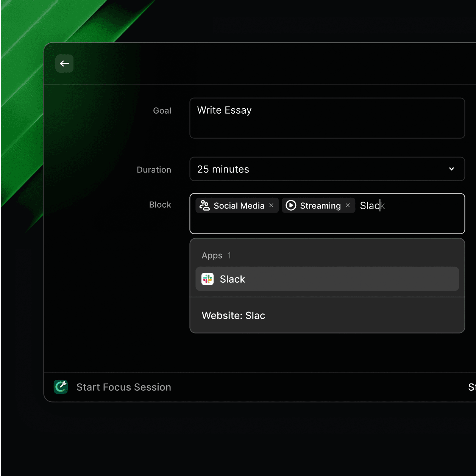Click the Goal field label
Screen dimensions: 476x476
(162, 111)
